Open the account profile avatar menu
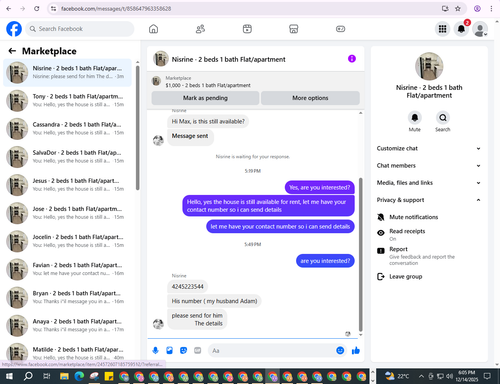 tap(480, 29)
